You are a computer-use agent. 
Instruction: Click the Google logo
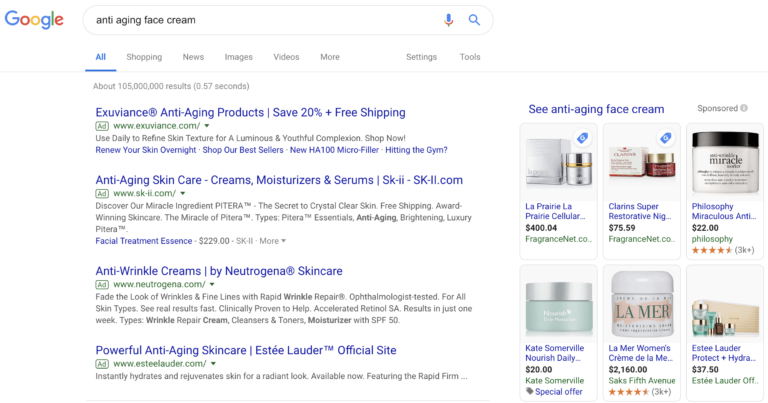click(x=34, y=20)
